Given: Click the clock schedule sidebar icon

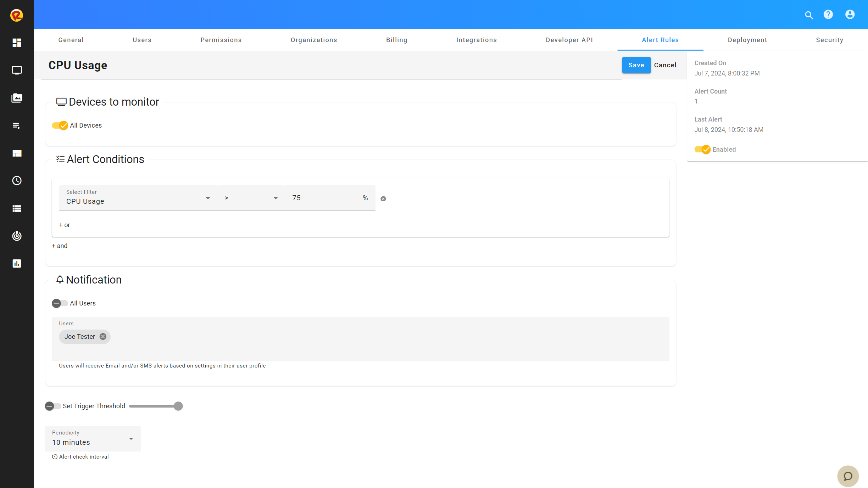Looking at the screenshot, I should click(x=17, y=181).
